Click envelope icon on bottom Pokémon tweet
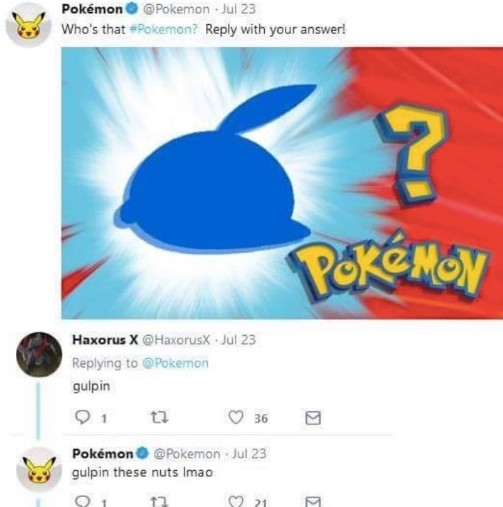Image resolution: width=503 pixels, height=507 pixels. click(x=313, y=502)
